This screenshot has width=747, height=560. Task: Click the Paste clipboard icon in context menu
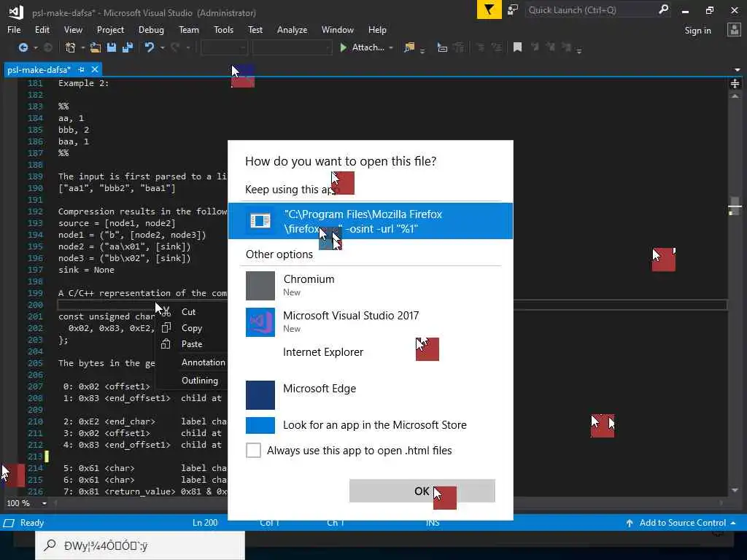pos(166,344)
